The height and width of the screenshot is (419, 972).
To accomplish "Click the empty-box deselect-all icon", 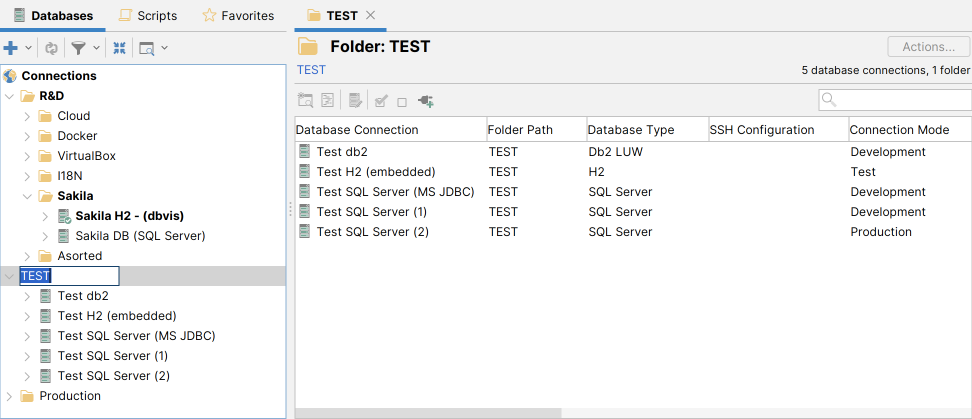I will click(x=402, y=101).
